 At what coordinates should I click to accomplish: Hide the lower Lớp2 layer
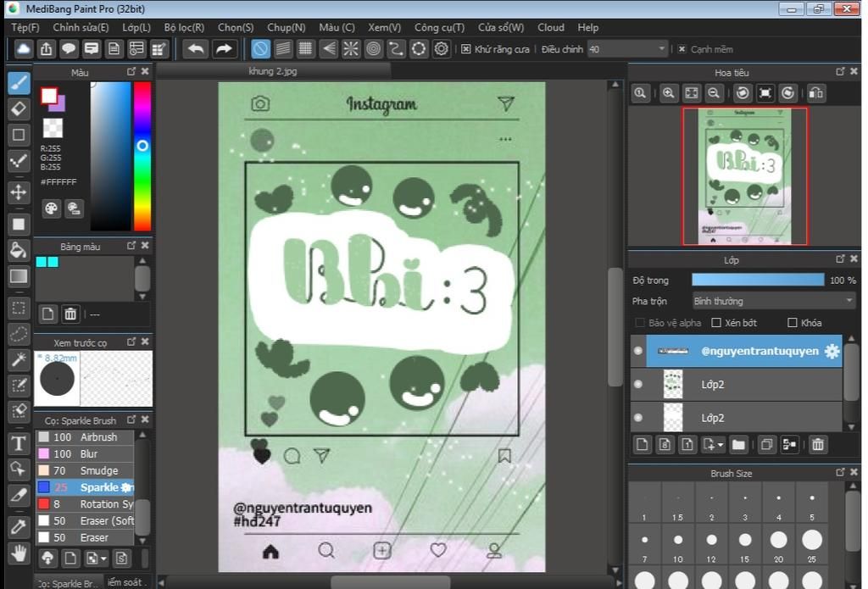pos(638,418)
